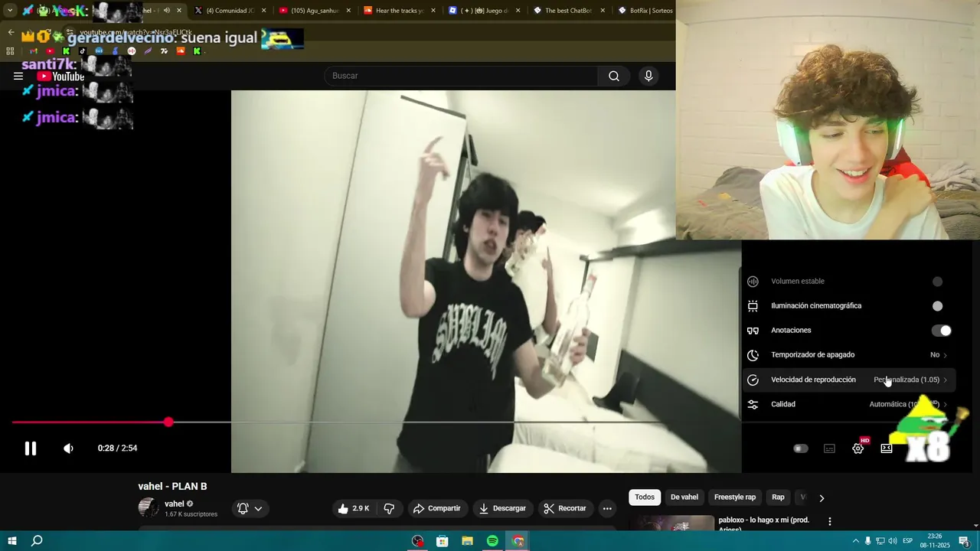
Task: Open the three-dot more actions menu
Action: pos(607,508)
